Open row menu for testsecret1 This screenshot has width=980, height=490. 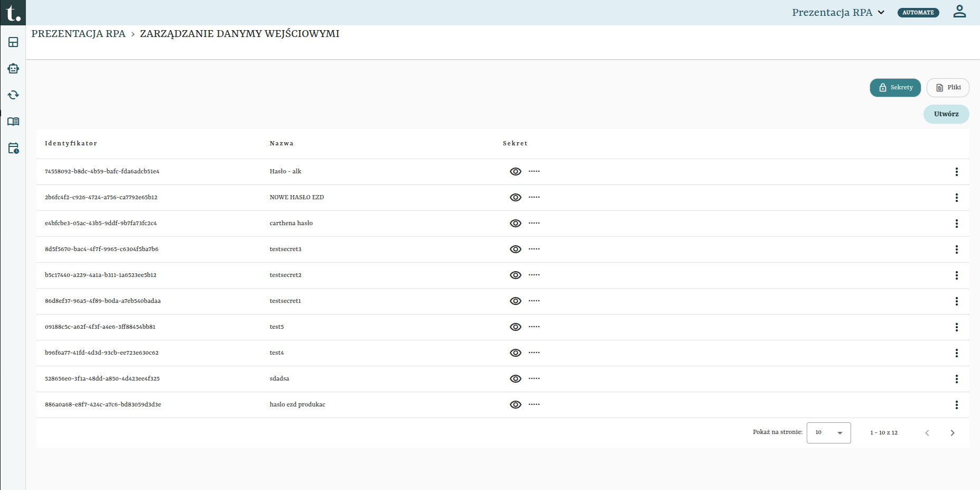(956, 301)
